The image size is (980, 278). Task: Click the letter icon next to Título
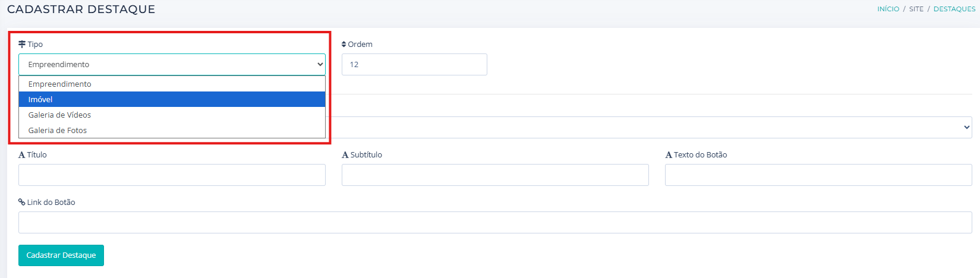pos(22,155)
